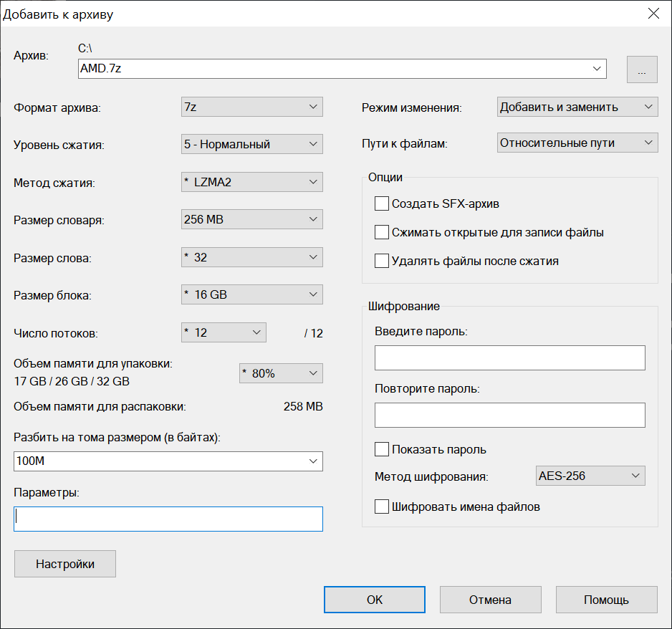Click into the Параметры text field
This screenshot has width=672, height=629.
click(x=168, y=519)
